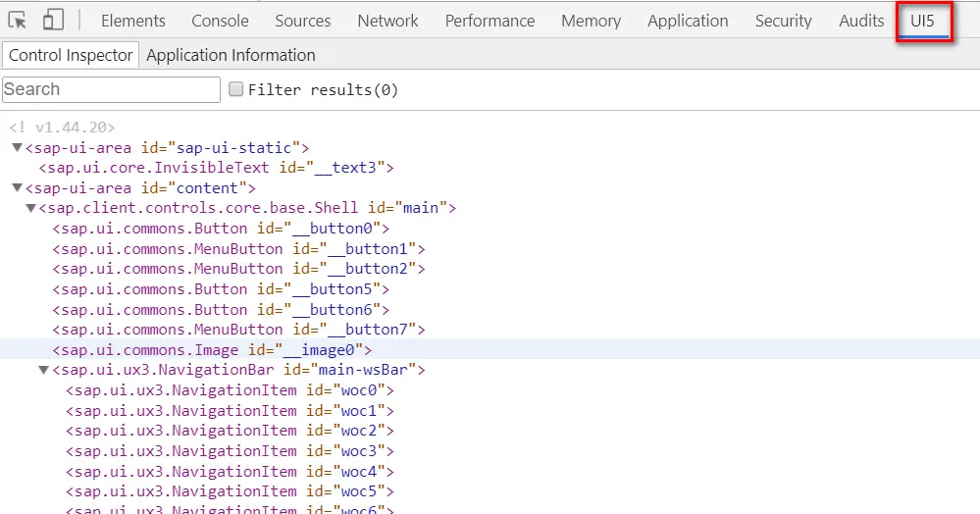Switch to the Console tab
This screenshot has height=514, width=980.
pos(220,21)
